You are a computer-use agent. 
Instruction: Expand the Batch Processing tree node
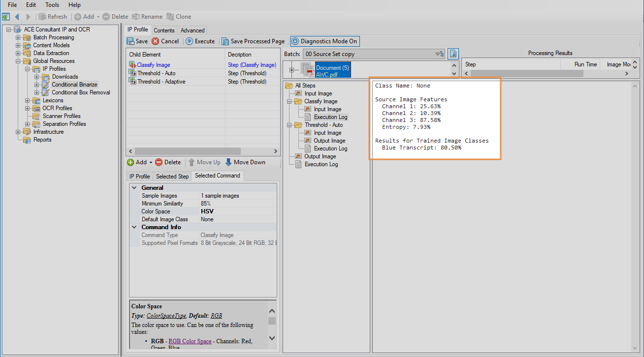point(18,37)
